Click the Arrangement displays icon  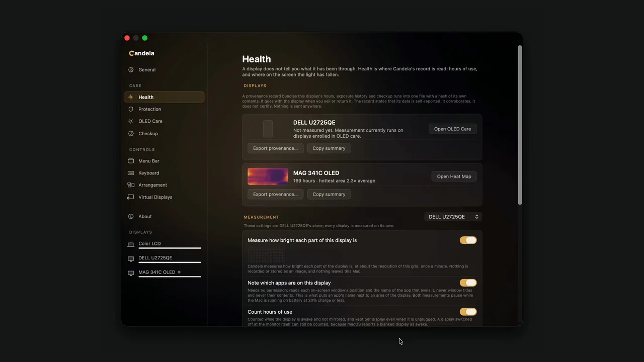coord(131,185)
